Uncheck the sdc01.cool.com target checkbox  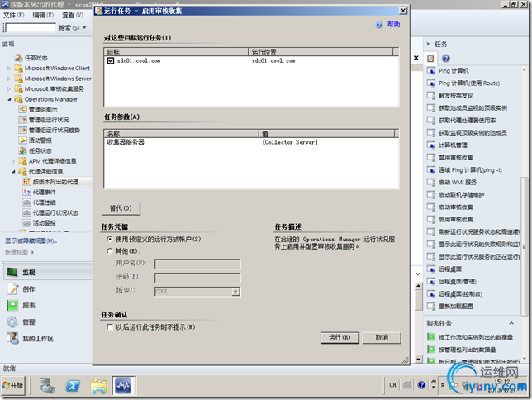(x=111, y=61)
